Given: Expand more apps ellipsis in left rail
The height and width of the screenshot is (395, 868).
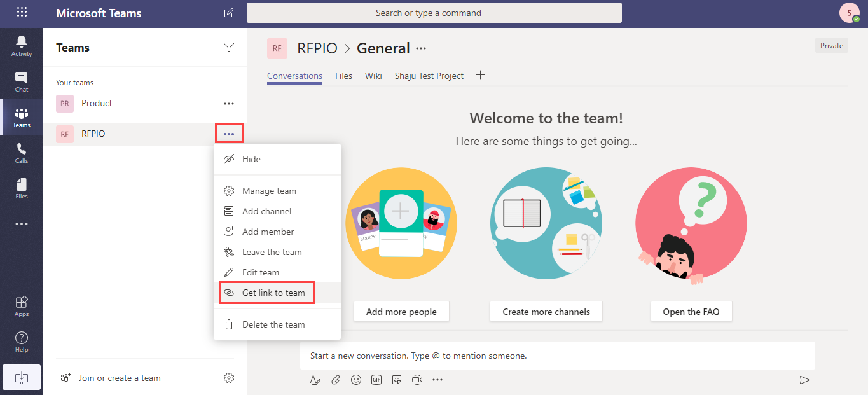Looking at the screenshot, I should tap(22, 224).
